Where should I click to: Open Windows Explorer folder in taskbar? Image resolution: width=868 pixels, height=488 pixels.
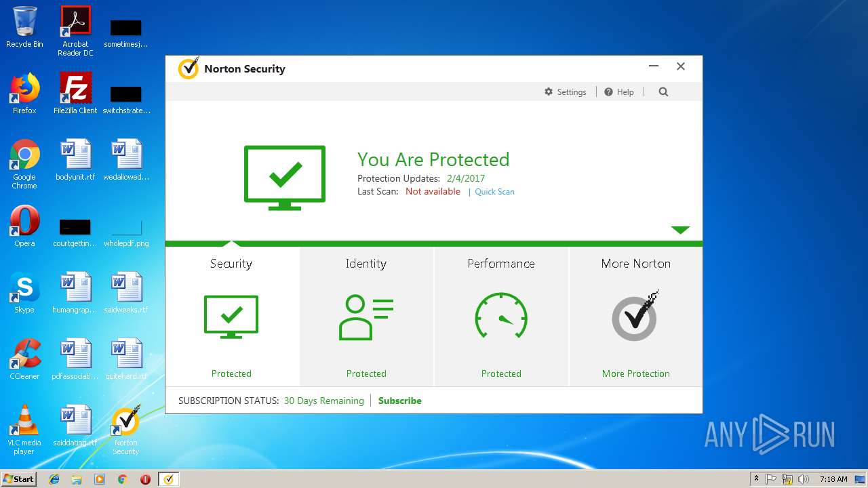pos(77,479)
